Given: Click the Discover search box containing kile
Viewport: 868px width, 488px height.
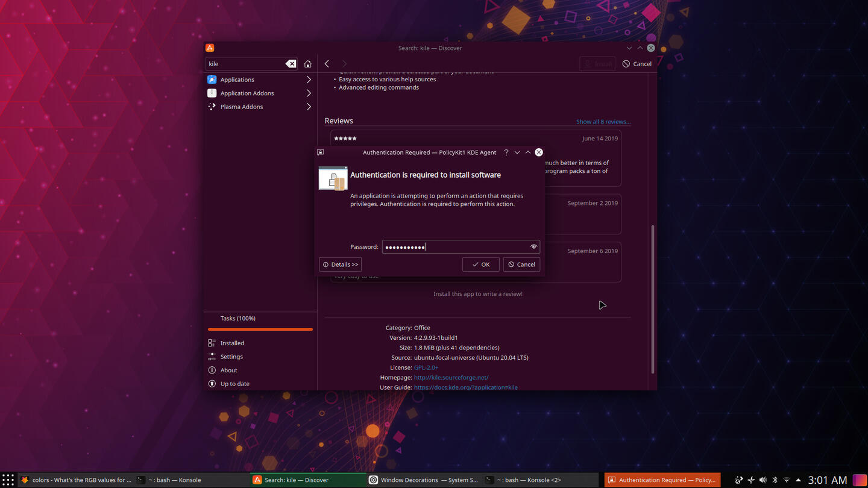Looking at the screenshot, I should click(x=251, y=64).
